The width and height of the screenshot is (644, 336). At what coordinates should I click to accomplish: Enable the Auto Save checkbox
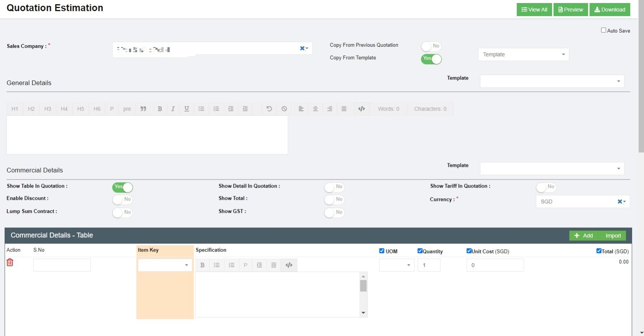click(x=603, y=30)
